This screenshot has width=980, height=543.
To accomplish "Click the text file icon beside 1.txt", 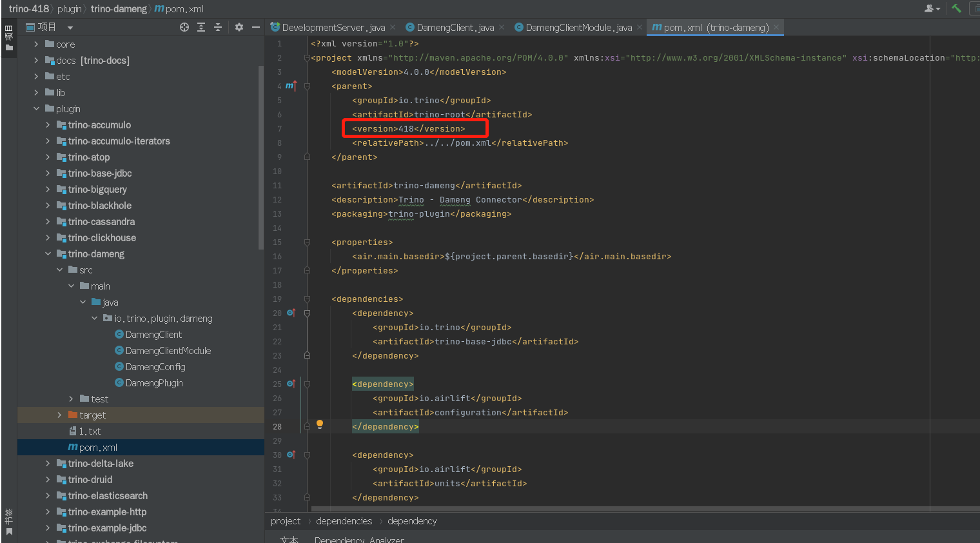I will (x=73, y=431).
